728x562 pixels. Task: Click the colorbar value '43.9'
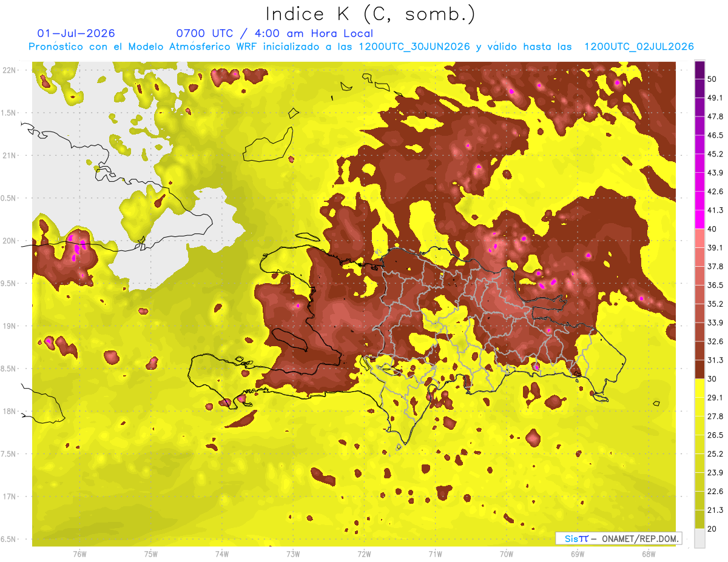pos(715,173)
